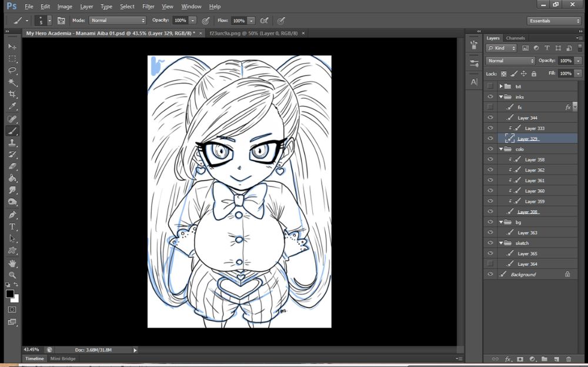Collapse the bg layer group
588x367 pixels.
pyautogui.click(x=501, y=222)
